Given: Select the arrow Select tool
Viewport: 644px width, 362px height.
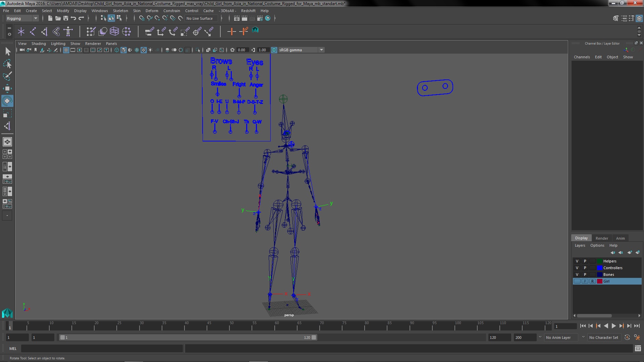Looking at the screenshot, I should coord(7,51).
